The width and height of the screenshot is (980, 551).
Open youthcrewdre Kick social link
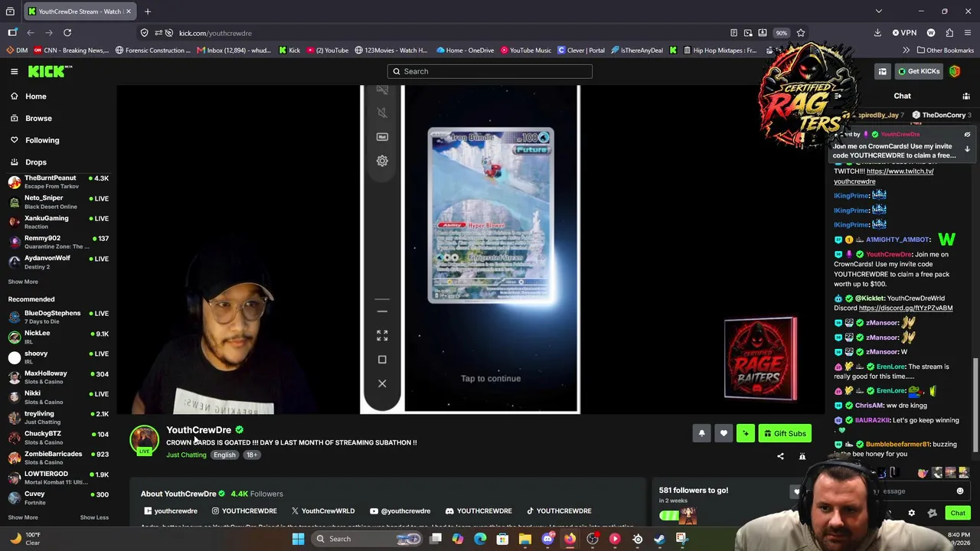[x=171, y=511]
